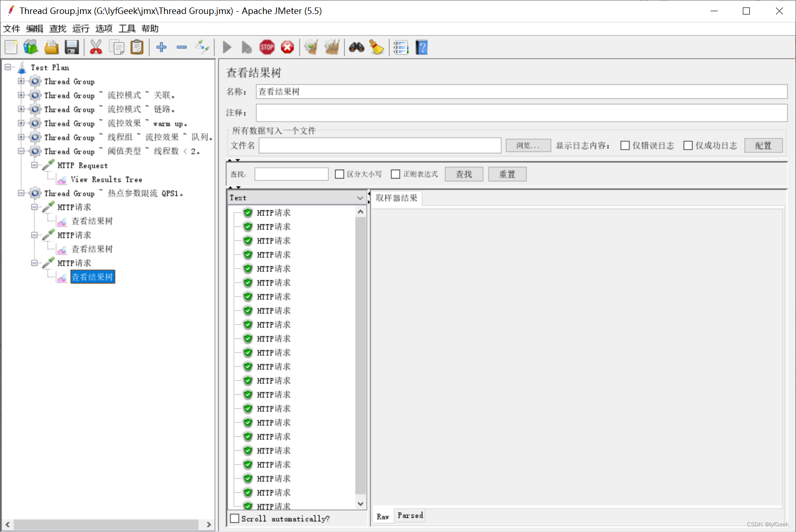The width and height of the screenshot is (796, 532).
Task: Click the Open file folder icon
Action: pyautogui.click(x=51, y=47)
